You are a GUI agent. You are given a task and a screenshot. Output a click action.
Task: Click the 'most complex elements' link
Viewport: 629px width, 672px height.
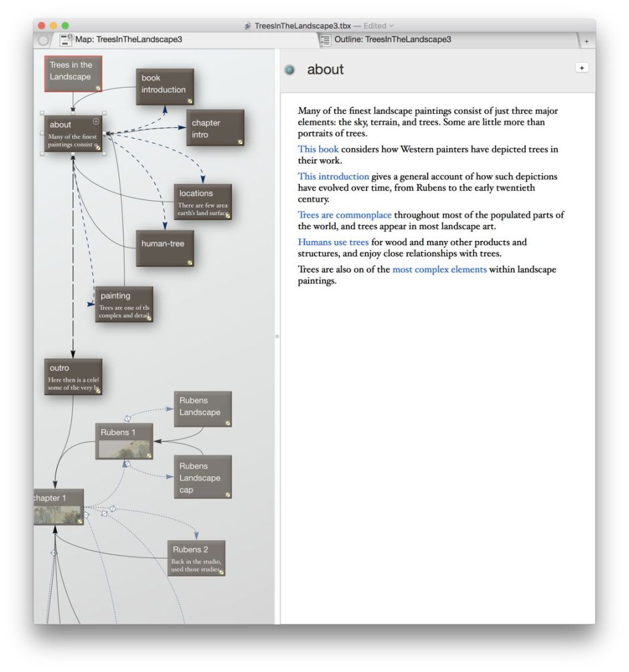click(439, 270)
